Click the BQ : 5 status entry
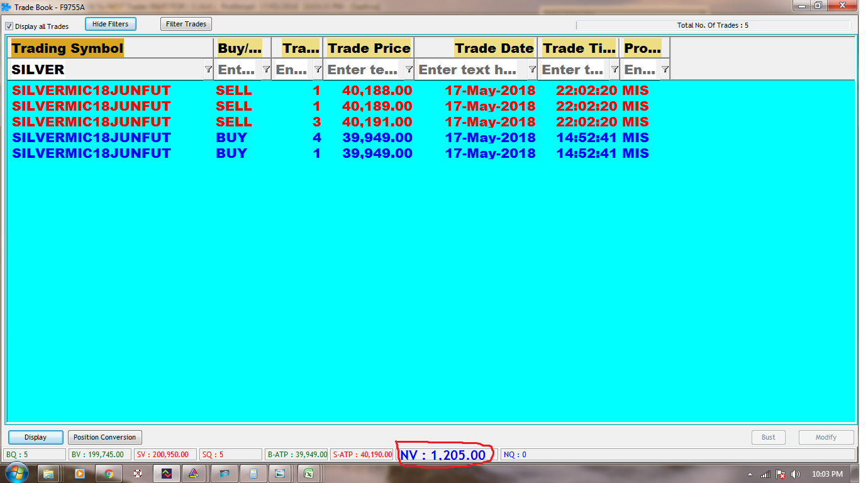Image resolution: width=868 pixels, height=483 pixels. (35, 454)
